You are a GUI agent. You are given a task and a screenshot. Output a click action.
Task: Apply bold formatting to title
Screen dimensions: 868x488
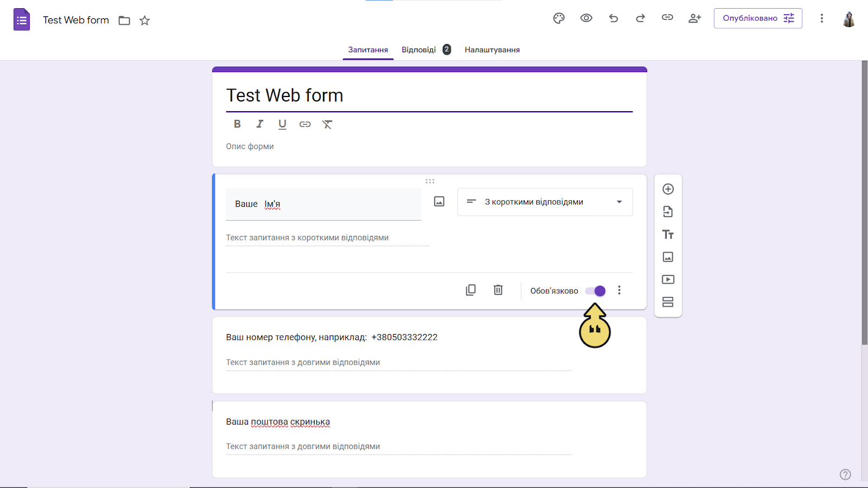(x=237, y=124)
